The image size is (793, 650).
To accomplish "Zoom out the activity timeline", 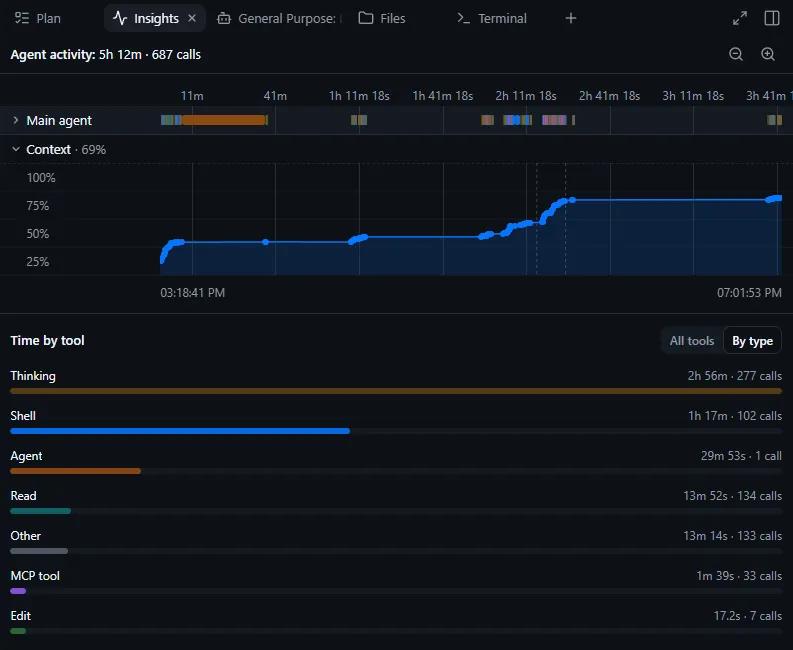I will tap(736, 54).
